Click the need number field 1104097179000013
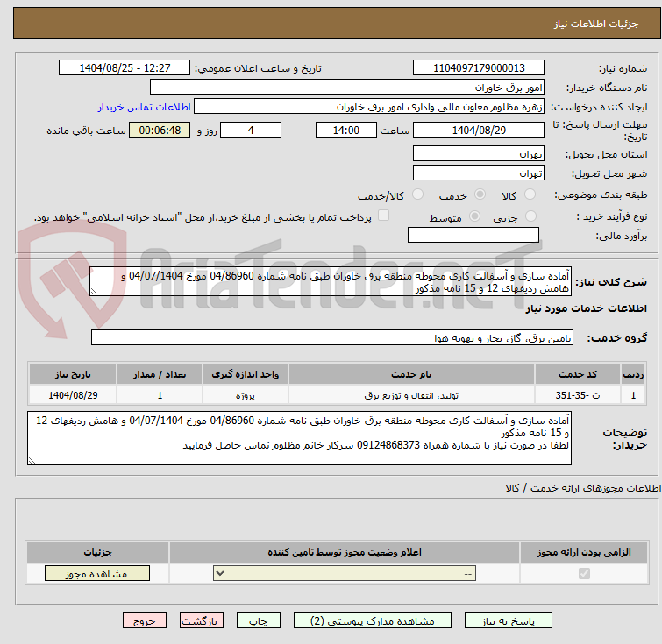The image size is (662, 644). pyautogui.click(x=479, y=68)
